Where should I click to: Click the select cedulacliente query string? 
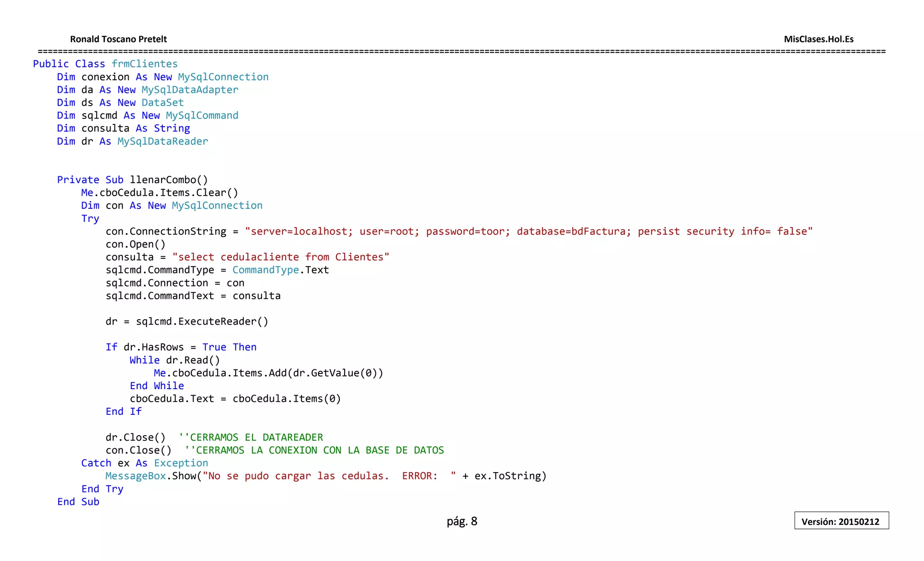click(280, 257)
